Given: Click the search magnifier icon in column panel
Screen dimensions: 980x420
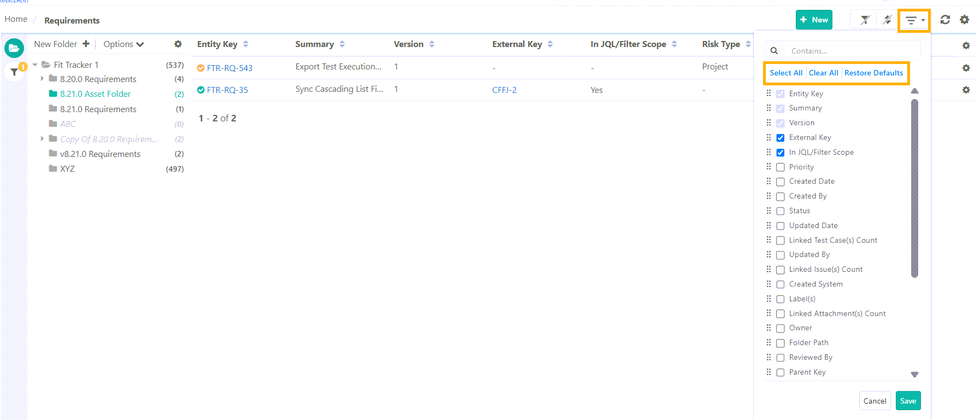Looking at the screenshot, I should [x=774, y=51].
